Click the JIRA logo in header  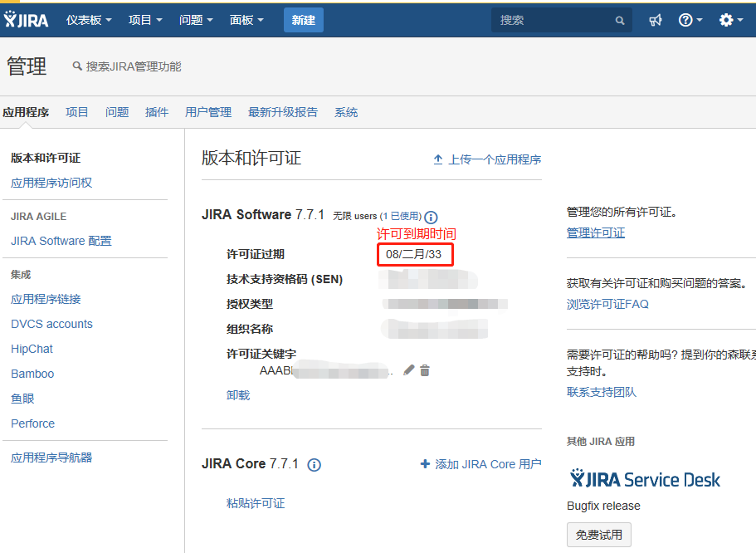(x=28, y=19)
